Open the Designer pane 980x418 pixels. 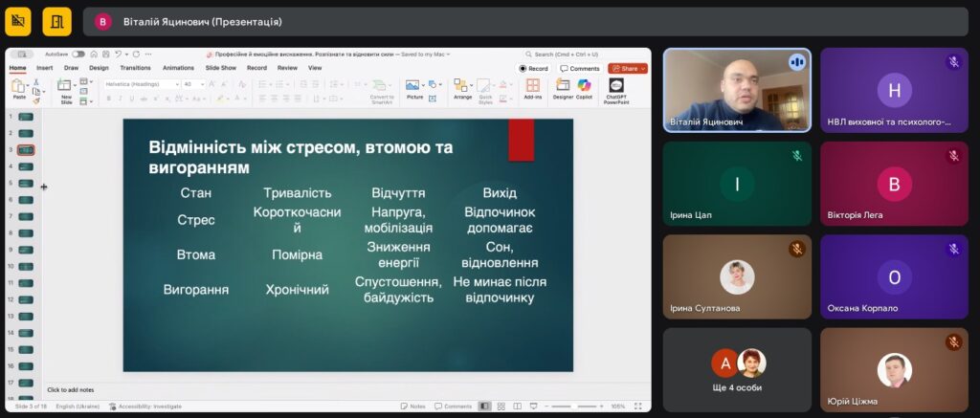pos(563,86)
